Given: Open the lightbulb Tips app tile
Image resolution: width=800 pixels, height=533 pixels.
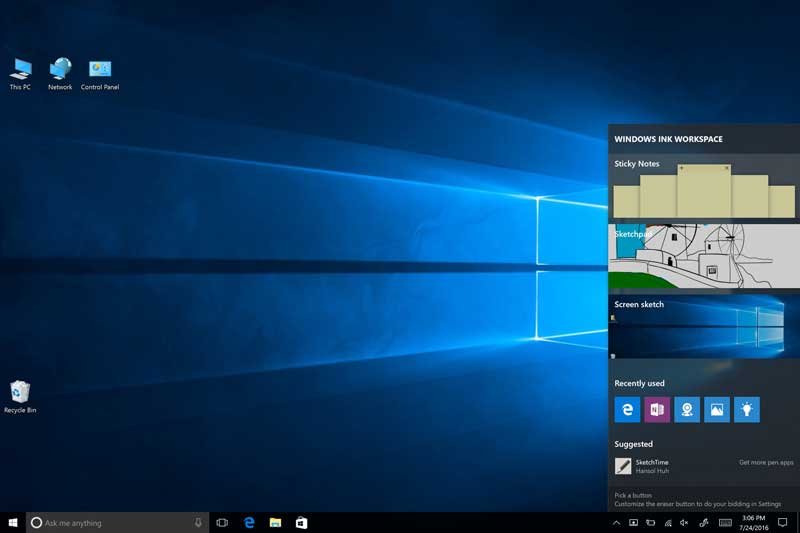Looking at the screenshot, I should coord(746,410).
